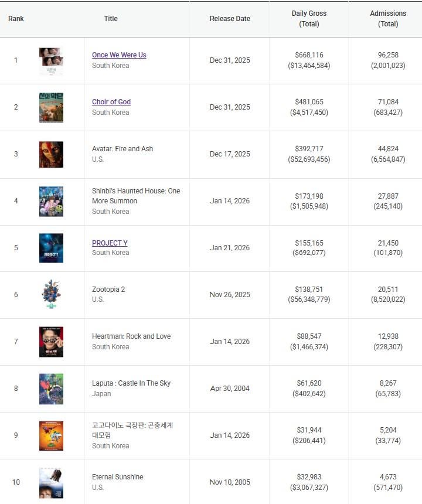Viewport: 422px width, 504px height.
Task: Select the Admissions (Total) column header
Action: pyautogui.click(x=388, y=19)
